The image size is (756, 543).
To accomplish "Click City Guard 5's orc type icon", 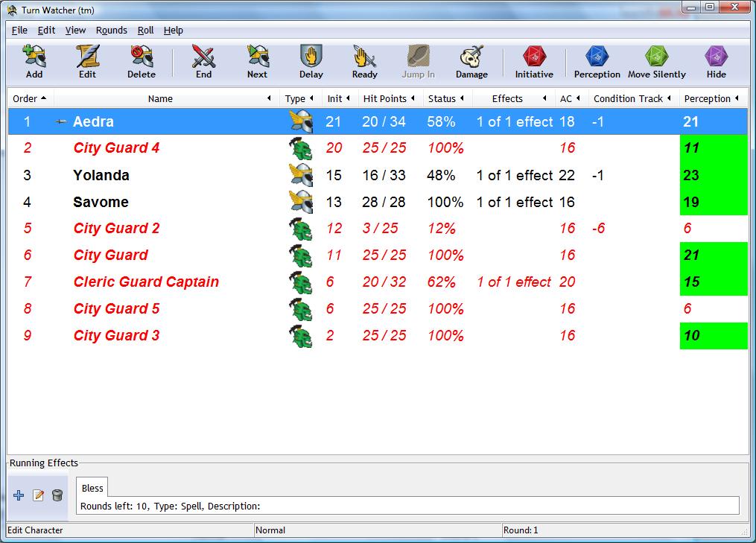I will point(301,309).
